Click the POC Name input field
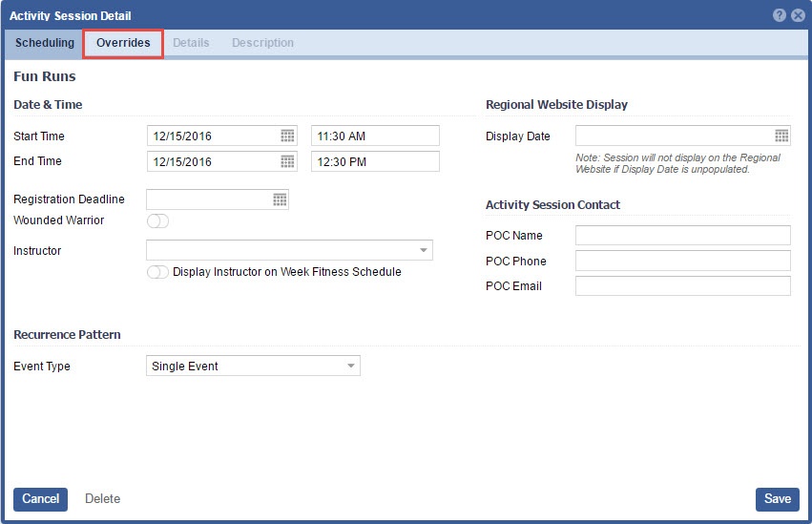 682,236
